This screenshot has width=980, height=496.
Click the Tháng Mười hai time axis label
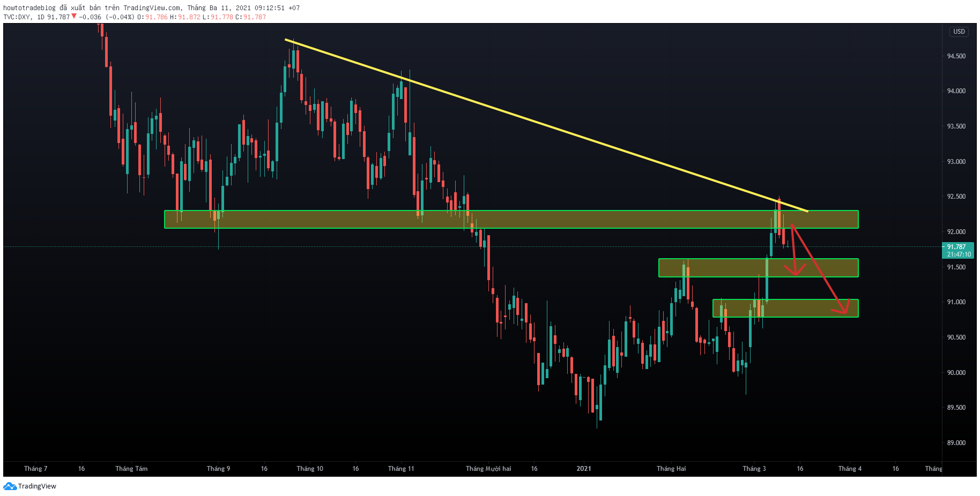488,469
